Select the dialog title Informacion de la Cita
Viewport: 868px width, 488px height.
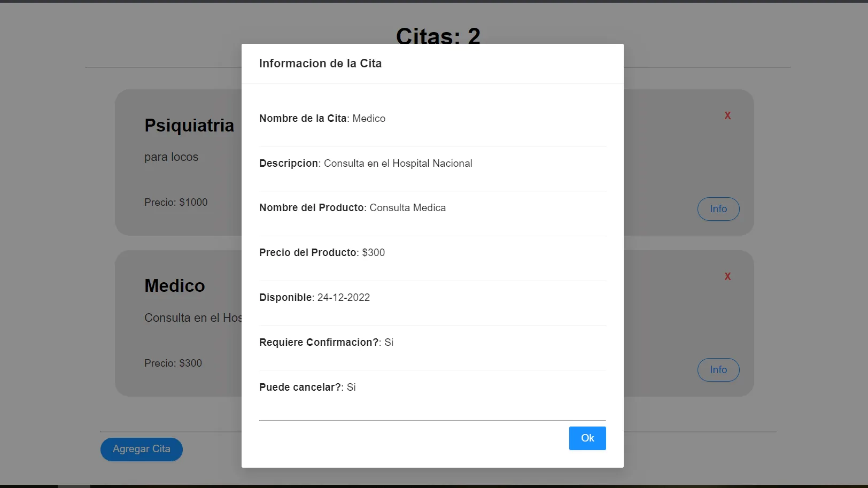320,64
